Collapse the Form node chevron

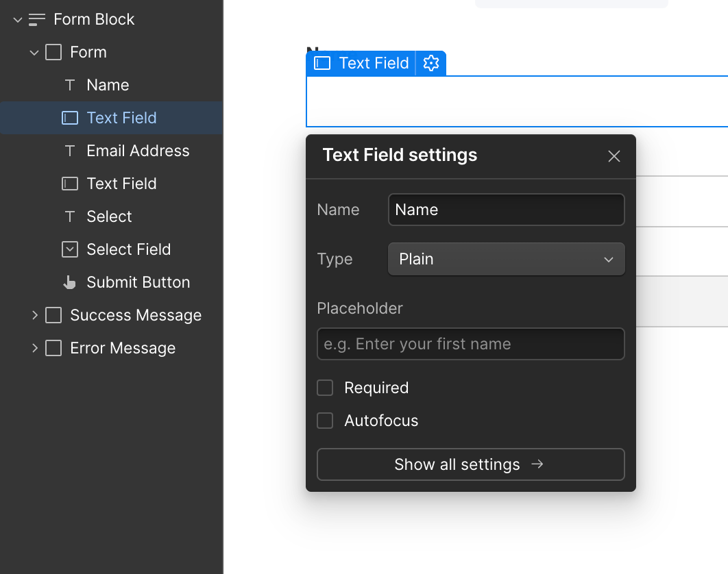(34, 53)
